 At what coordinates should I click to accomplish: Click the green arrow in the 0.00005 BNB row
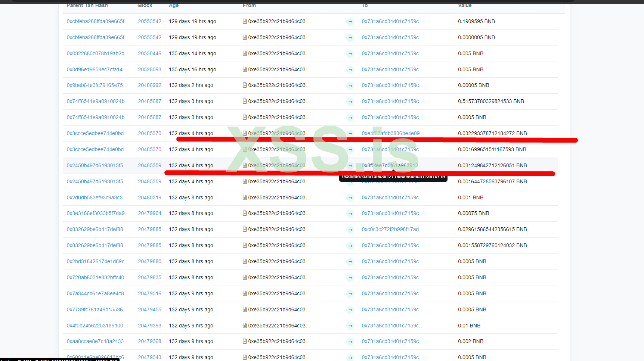tap(350, 85)
